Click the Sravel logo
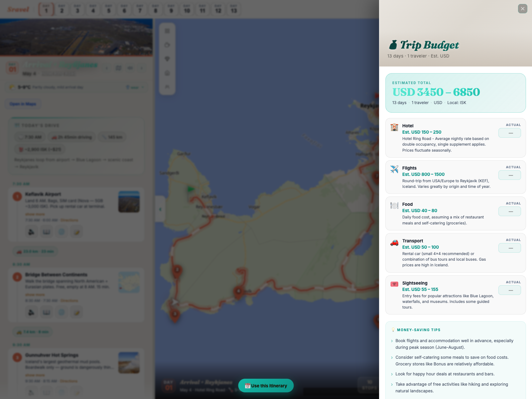Image resolution: width=532 pixels, height=399 pixels. pos(19,9)
